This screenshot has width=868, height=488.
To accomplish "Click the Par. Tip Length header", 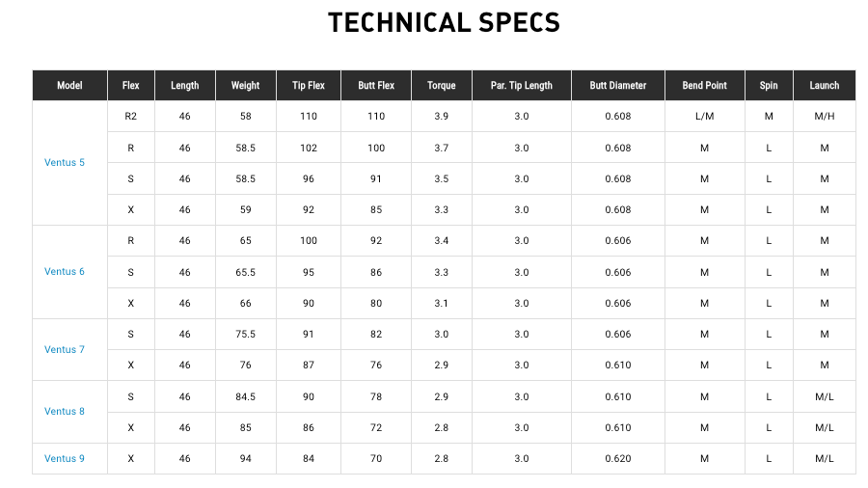I will point(522,85).
